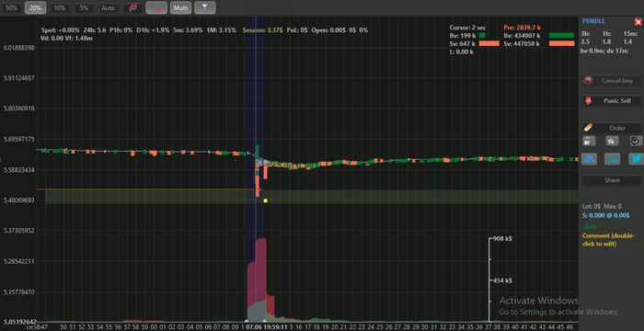Edit the yellow Comment text

(608, 240)
